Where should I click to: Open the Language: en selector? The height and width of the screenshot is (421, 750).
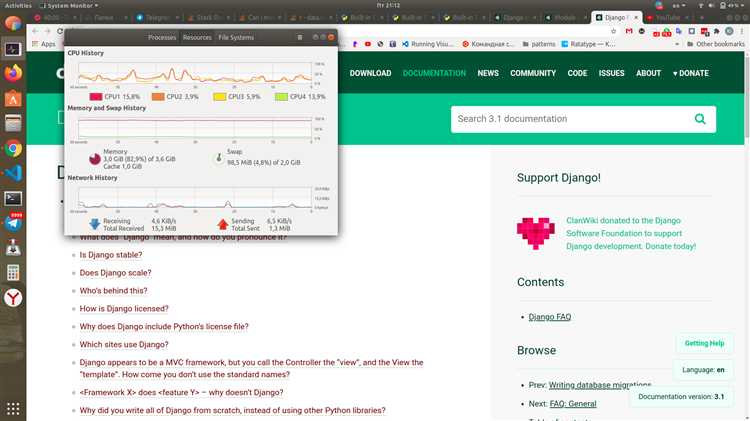coord(703,370)
